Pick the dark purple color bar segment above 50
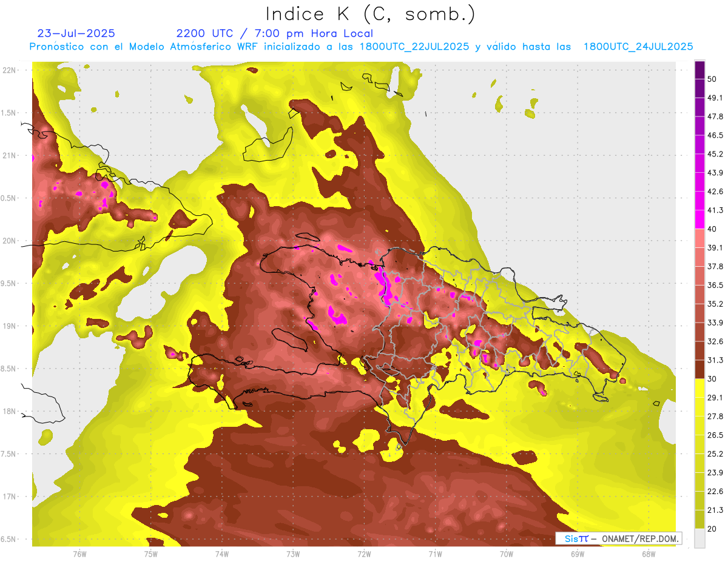Image resolution: width=728 pixels, height=562 pixels. coord(699,70)
